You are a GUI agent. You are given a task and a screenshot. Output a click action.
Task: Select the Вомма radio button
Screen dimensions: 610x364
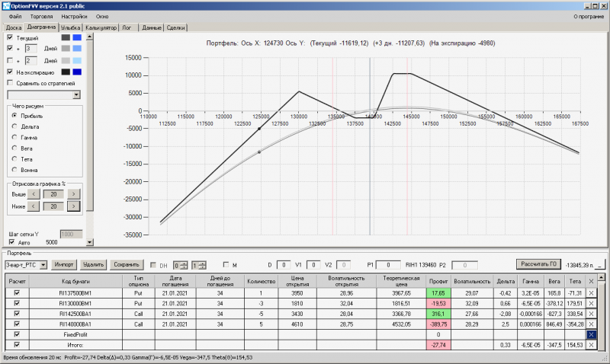coord(14,170)
